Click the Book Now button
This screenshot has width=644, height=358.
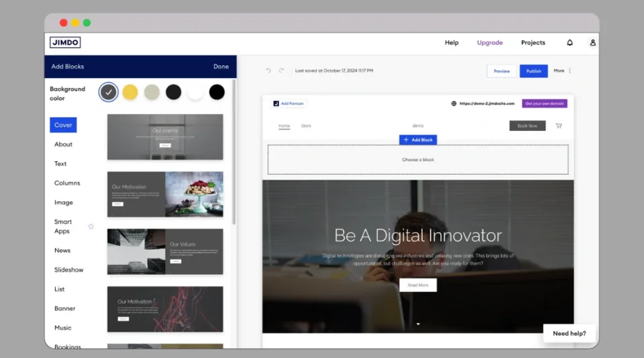tap(527, 126)
